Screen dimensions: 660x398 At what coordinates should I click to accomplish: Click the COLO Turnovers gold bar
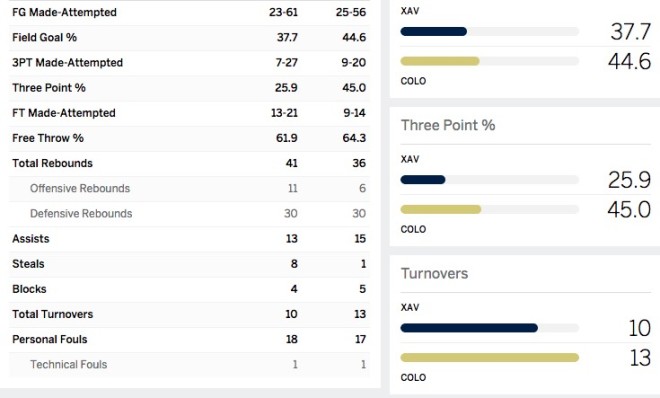tap(490, 358)
